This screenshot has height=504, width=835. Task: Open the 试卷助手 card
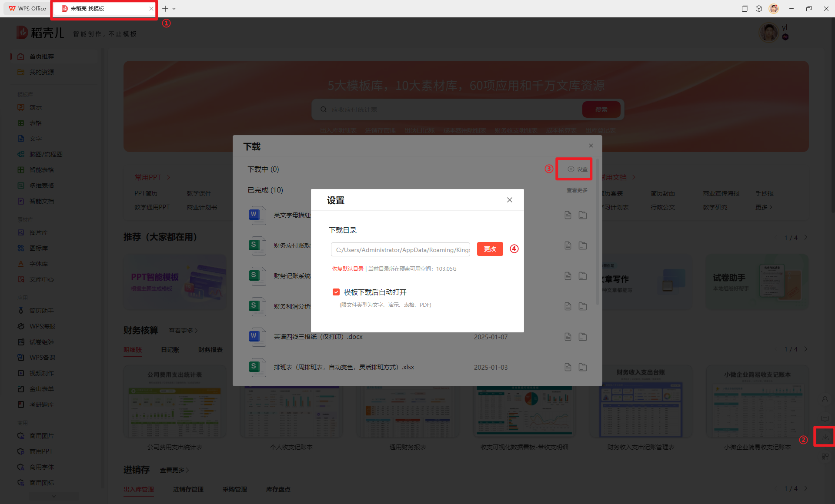click(757, 282)
